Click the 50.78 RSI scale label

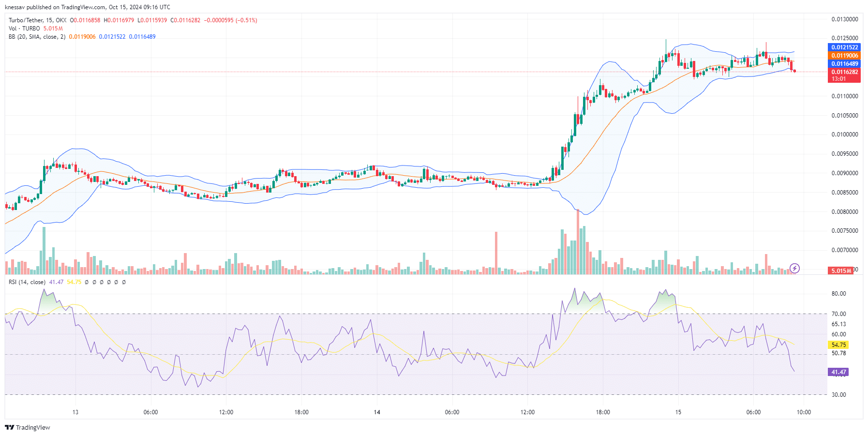838,353
